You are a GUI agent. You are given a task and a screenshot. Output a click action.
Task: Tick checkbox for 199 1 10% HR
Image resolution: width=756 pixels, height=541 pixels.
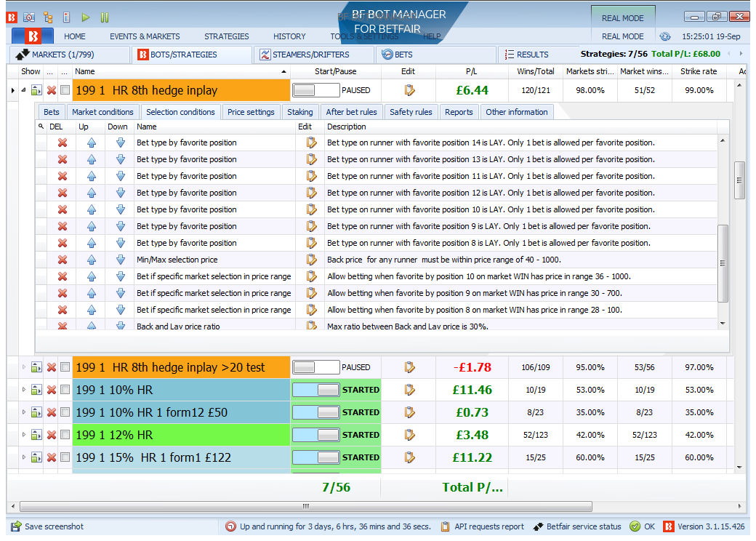[65, 390]
